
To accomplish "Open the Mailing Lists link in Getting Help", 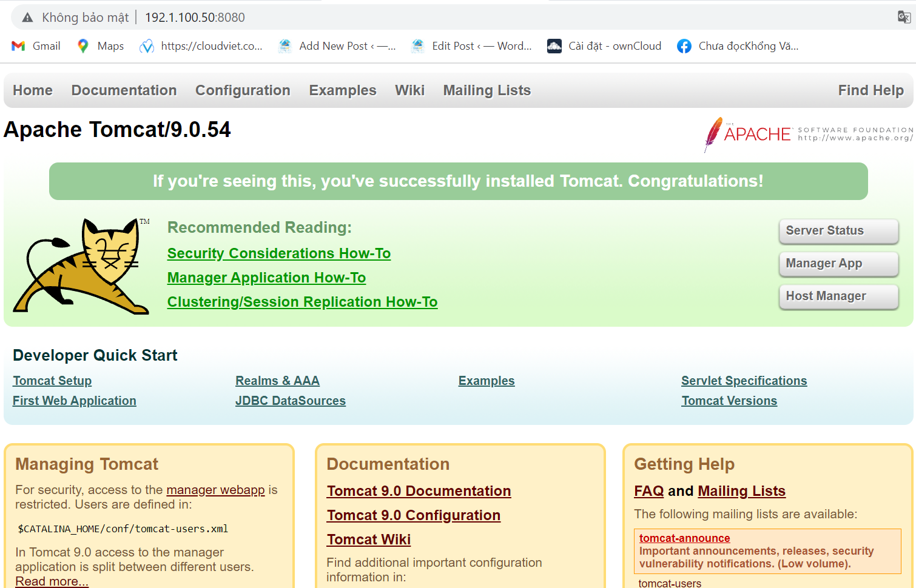I will [741, 491].
